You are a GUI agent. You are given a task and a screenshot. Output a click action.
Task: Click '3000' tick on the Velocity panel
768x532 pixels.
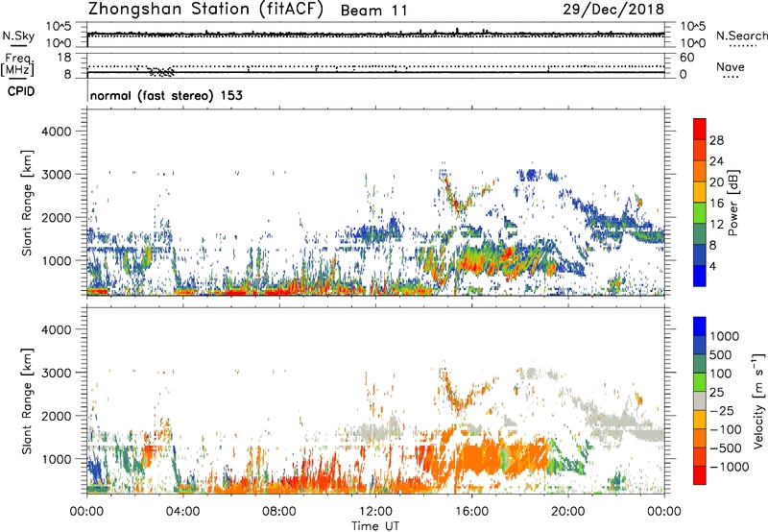click(56, 373)
